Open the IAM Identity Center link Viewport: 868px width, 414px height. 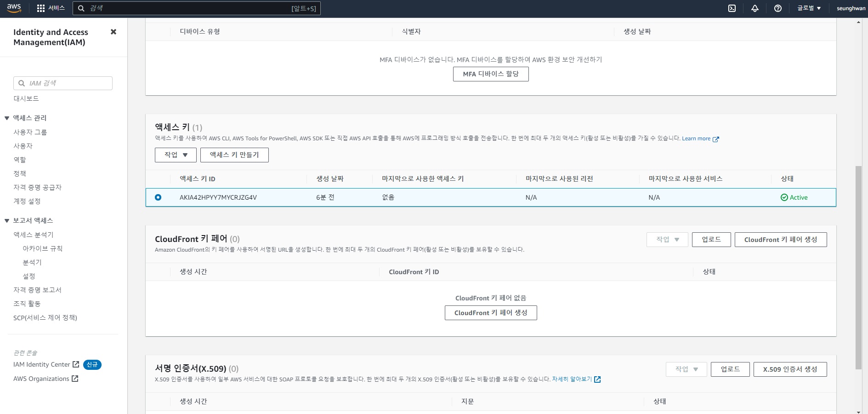pyautogui.click(x=42, y=364)
